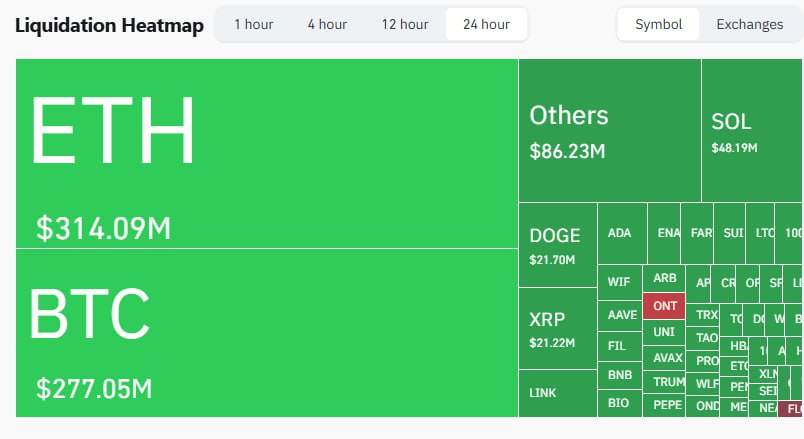This screenshot has width=804, height=439.
Task: Select the PEPE tile
Action: coord(664,405)
